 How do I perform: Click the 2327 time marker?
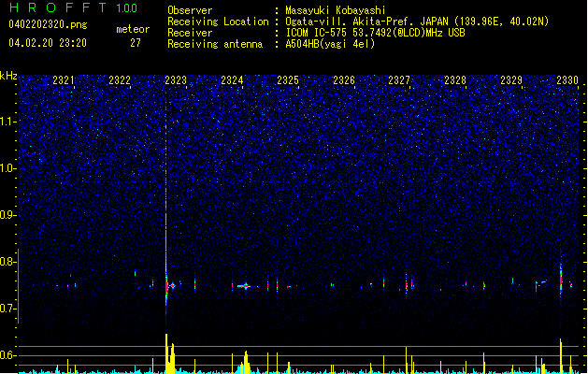[x=399, y=79]
